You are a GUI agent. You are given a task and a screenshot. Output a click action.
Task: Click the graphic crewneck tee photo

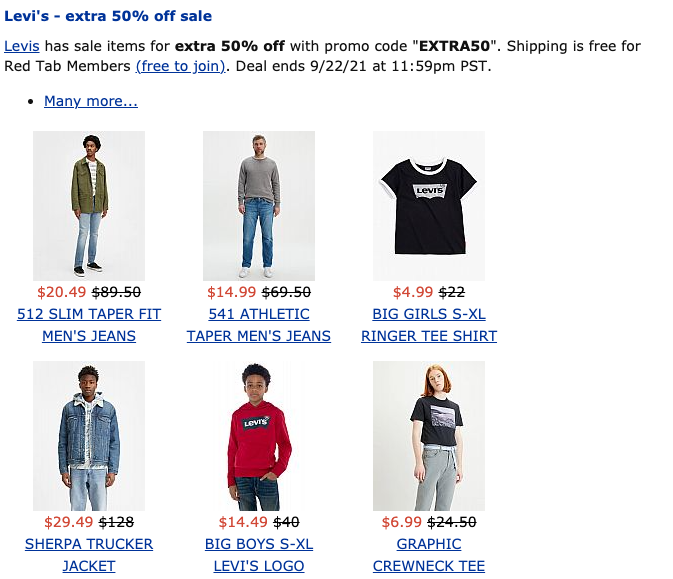(x=429, y=436)
